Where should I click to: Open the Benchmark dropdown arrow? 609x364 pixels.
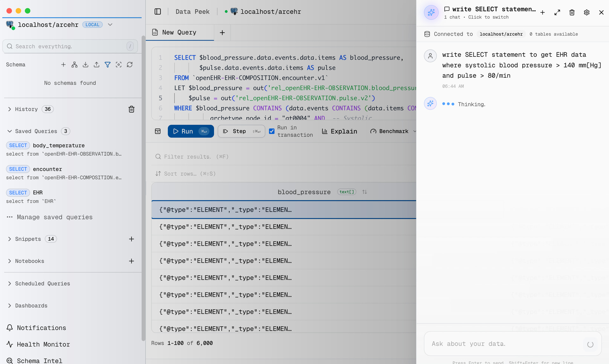click(x=414, y=131)
